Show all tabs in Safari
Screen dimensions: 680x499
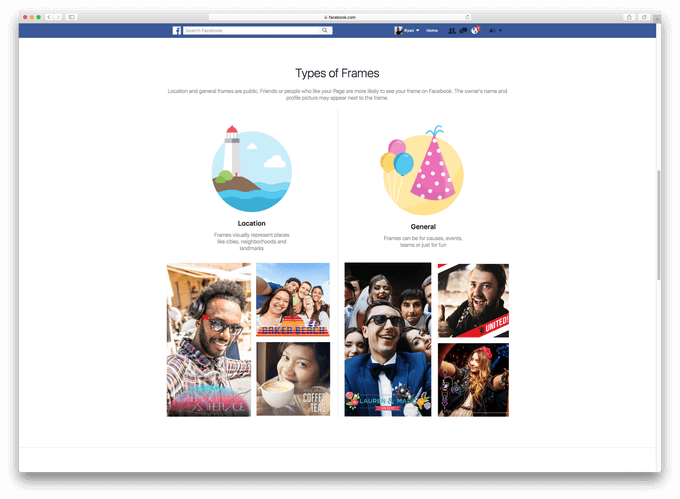(x=644, y=17)
